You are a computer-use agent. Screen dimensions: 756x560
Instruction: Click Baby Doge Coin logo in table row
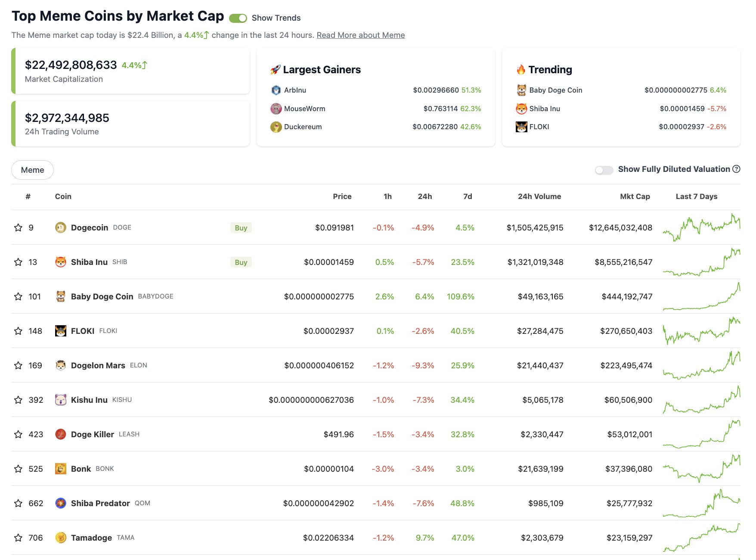(x=61, y=296)
